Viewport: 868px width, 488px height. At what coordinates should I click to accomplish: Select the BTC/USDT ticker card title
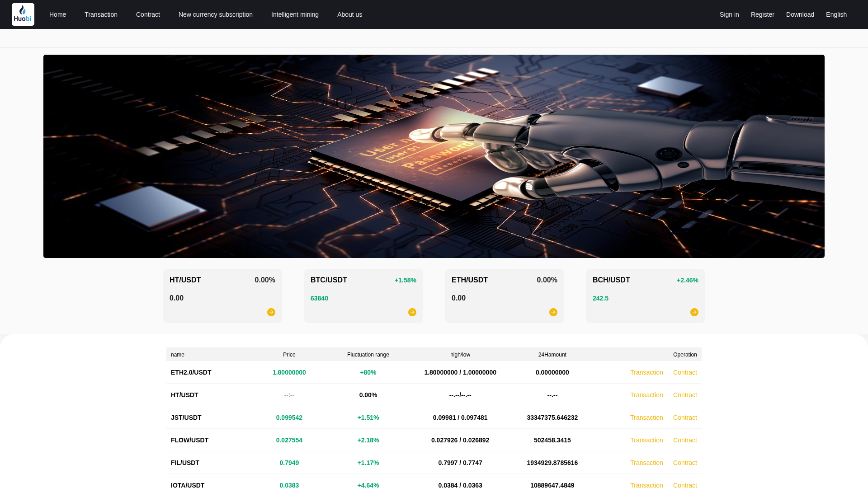coord(329,280)
